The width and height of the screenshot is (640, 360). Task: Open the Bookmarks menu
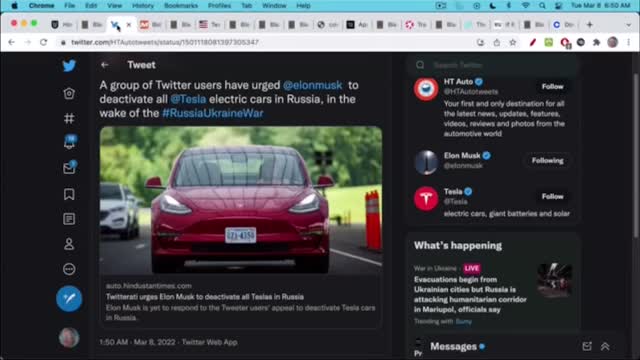tap(181, 6)
